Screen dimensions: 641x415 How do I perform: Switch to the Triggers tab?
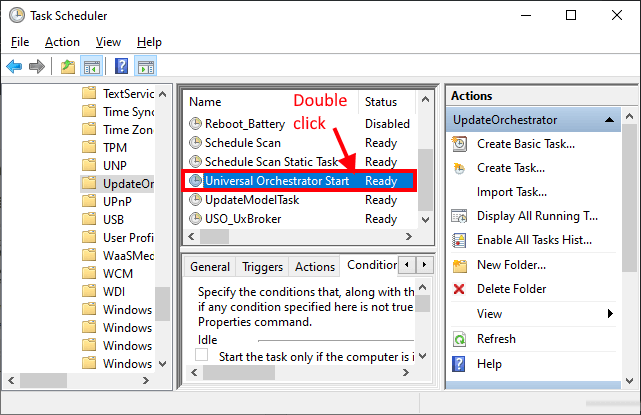(x=262, y=267)
